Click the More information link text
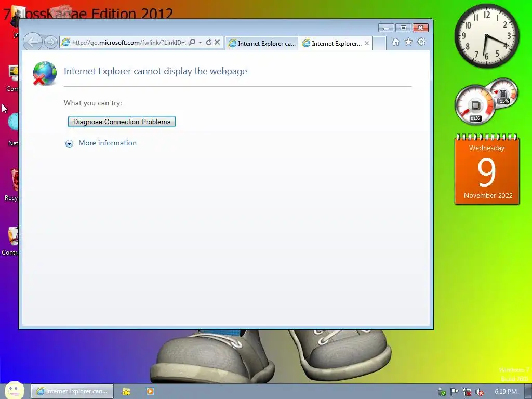 pyautogui.click(x=108, y=143)
